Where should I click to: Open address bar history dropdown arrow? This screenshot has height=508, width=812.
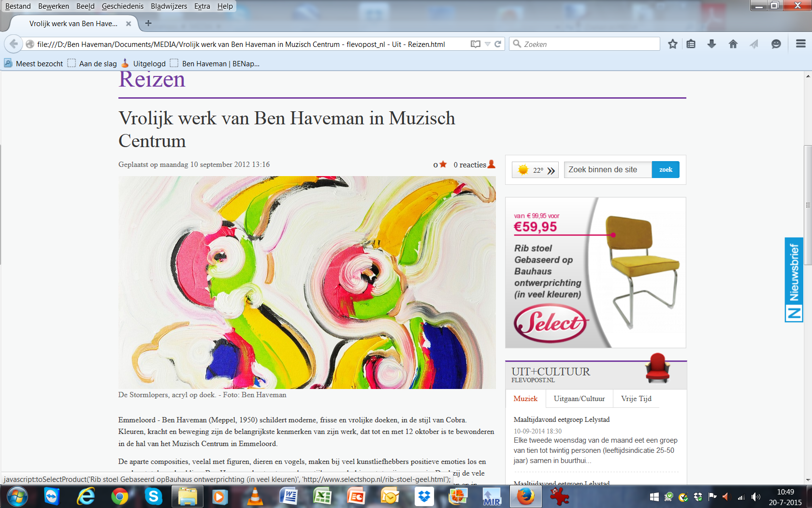488,44
